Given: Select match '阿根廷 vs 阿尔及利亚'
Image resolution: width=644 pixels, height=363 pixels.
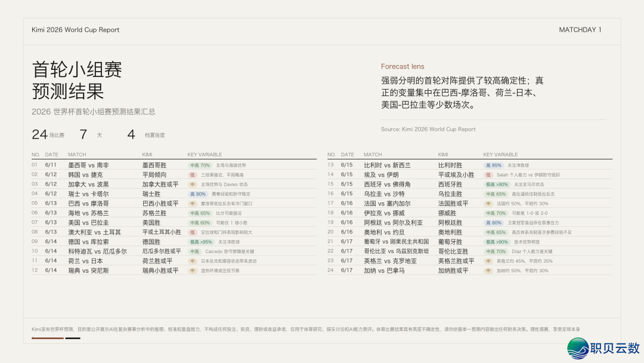Looking at the screenshot, I should (x=393, y=223).
